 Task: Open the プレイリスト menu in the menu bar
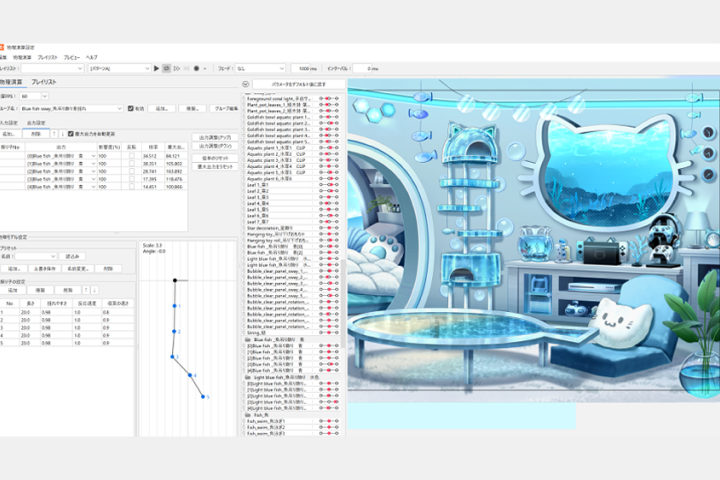48,57
